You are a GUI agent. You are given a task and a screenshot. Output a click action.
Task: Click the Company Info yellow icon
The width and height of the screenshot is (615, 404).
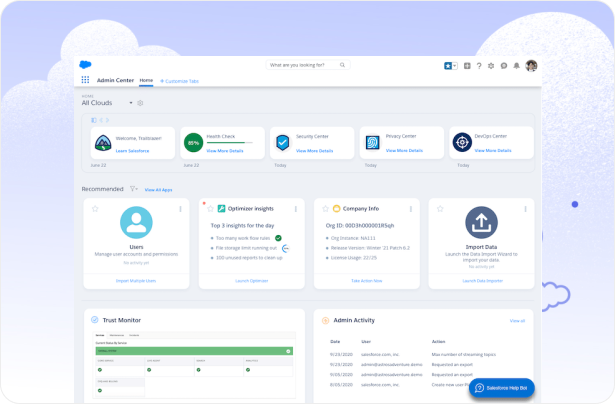click(336, 208)
